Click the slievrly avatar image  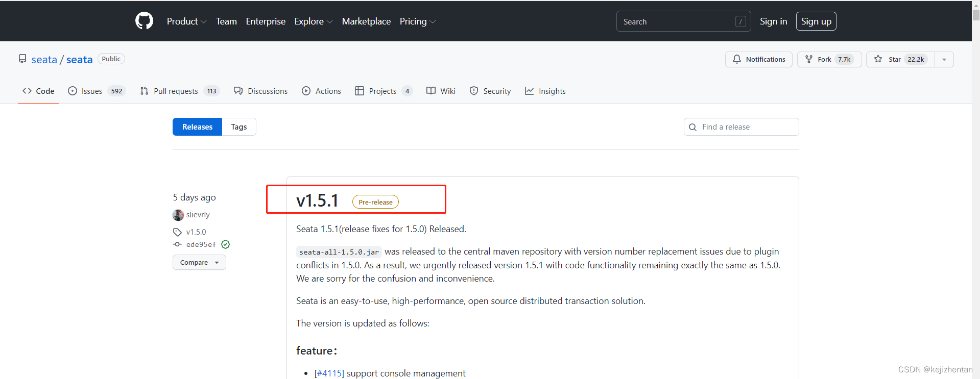click(178, 215)
